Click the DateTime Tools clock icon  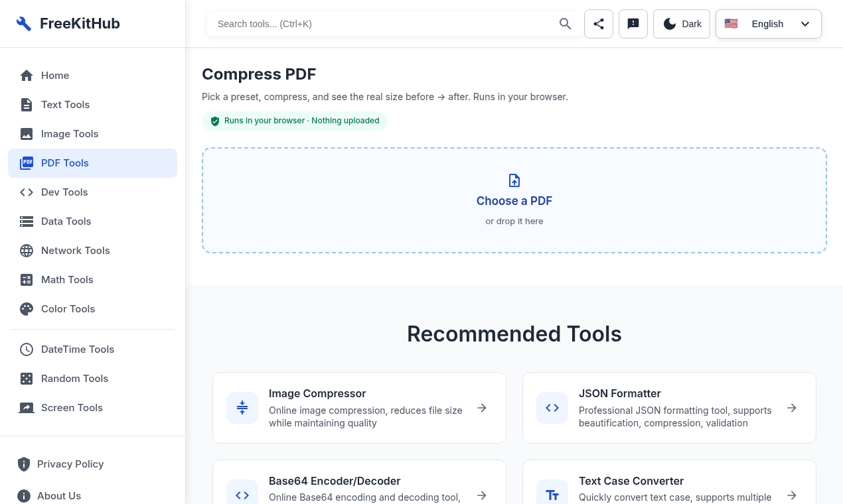(x=27, y=349)
